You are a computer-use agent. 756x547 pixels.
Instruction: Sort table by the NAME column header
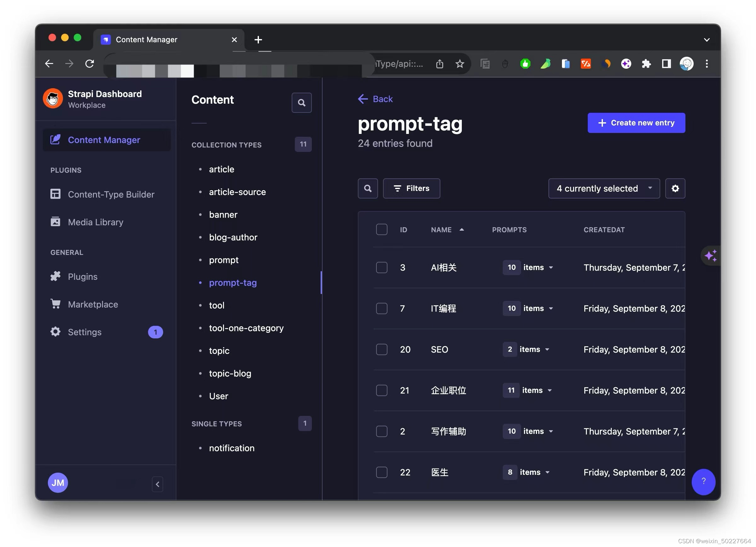[x=441, y=230]
